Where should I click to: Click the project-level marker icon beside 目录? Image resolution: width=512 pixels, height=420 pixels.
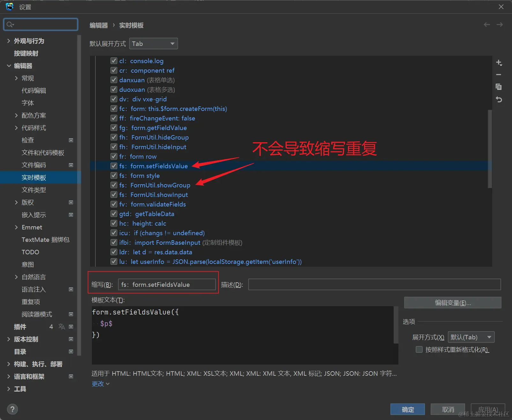point(71,351)
